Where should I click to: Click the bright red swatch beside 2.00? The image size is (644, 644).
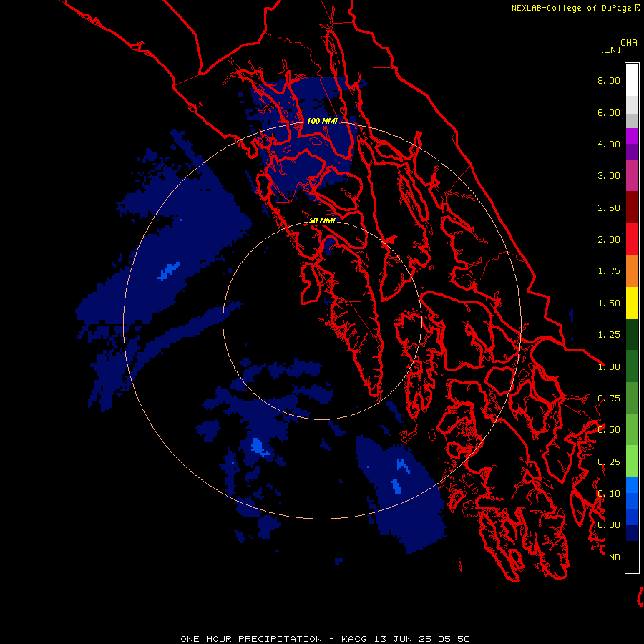pyautogui.click(x=632, y=239)
